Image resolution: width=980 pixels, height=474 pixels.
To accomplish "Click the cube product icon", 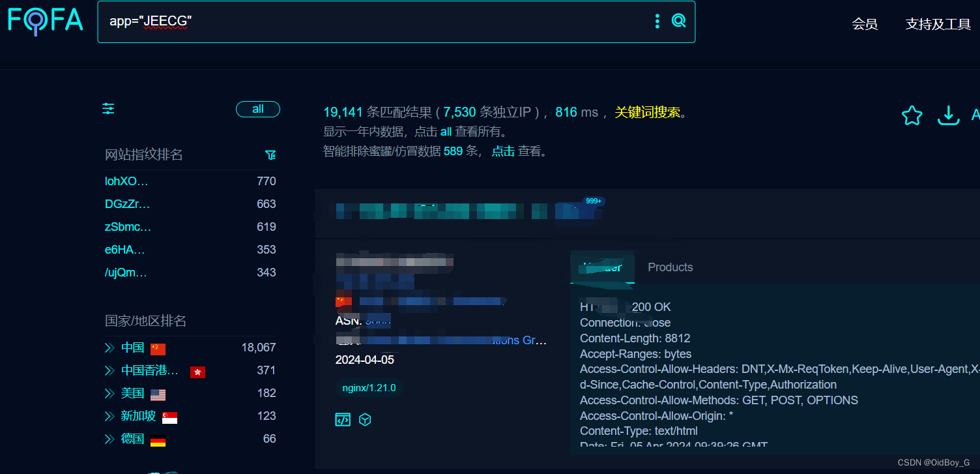I will (x=365, y=420).
